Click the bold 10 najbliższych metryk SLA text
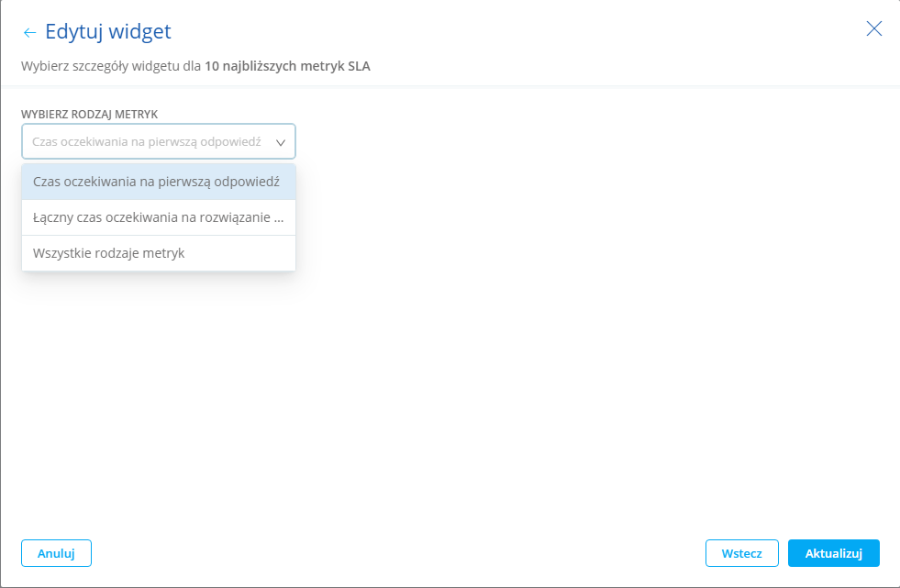900x588 pixels. point(287,66)
